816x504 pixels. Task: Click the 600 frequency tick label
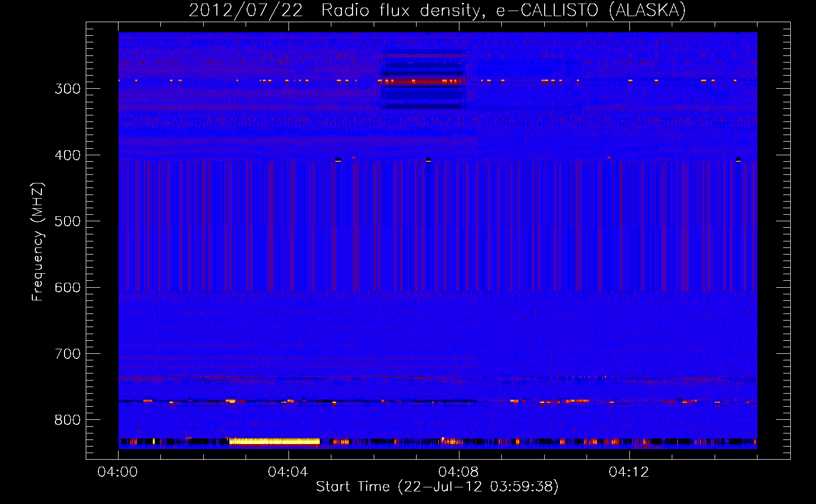[68, 288]
